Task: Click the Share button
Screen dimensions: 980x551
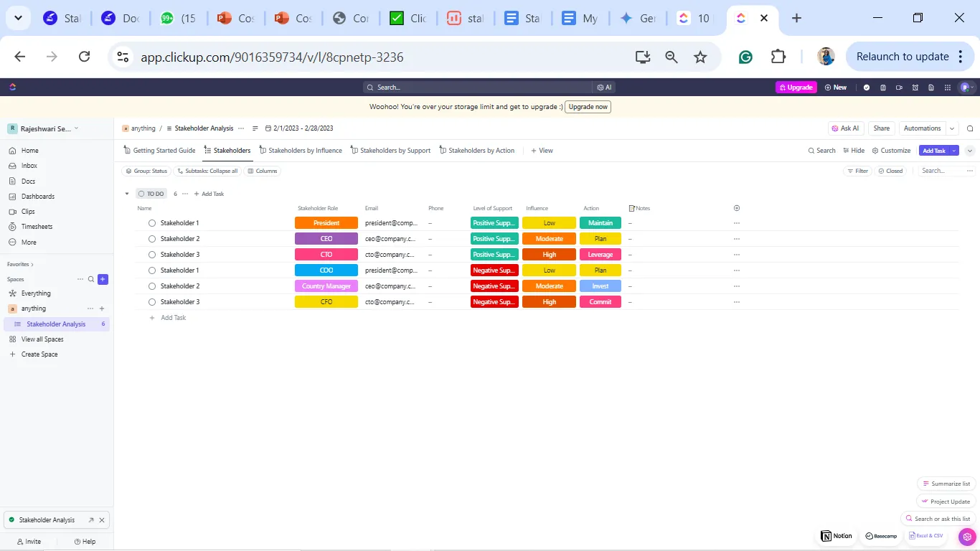Action: (x=882, y=128)
